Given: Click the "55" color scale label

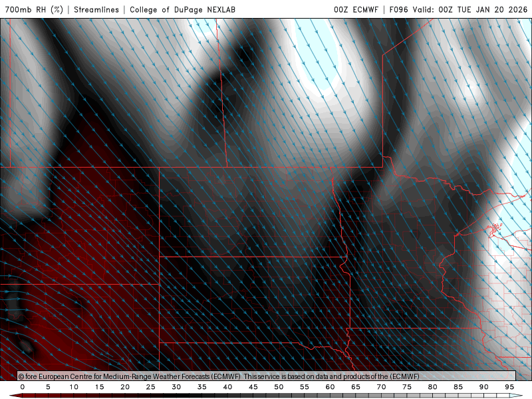Looking at the screenshot, I should [x=305, y=387].
